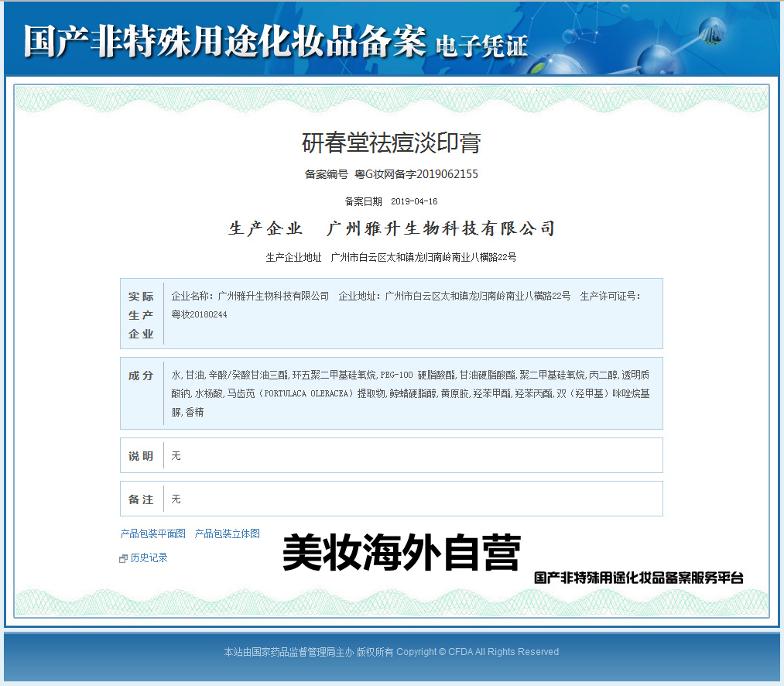Click the 说明 row label
Image resolution: width=784 pixels, height=686 pixels.
tap(141, 456)
